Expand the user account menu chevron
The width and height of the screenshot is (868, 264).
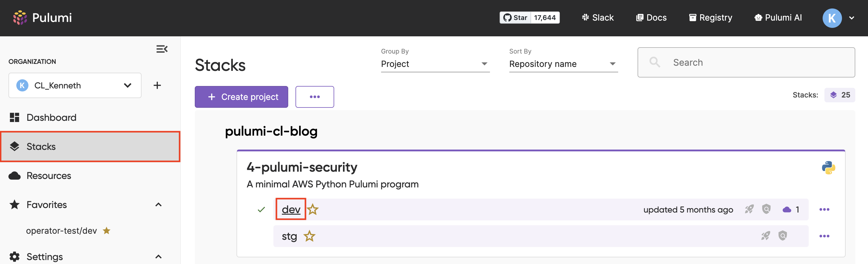point(851,18)
